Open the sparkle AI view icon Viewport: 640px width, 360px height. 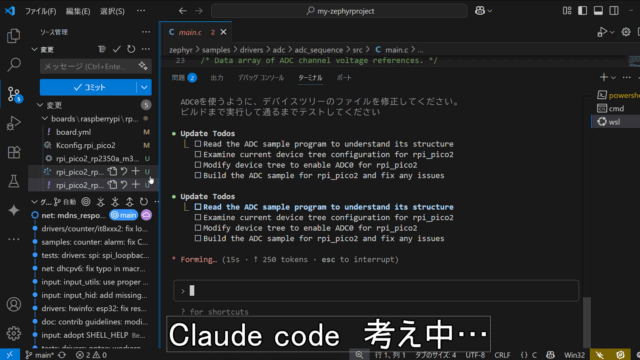[x=13, y=210]
